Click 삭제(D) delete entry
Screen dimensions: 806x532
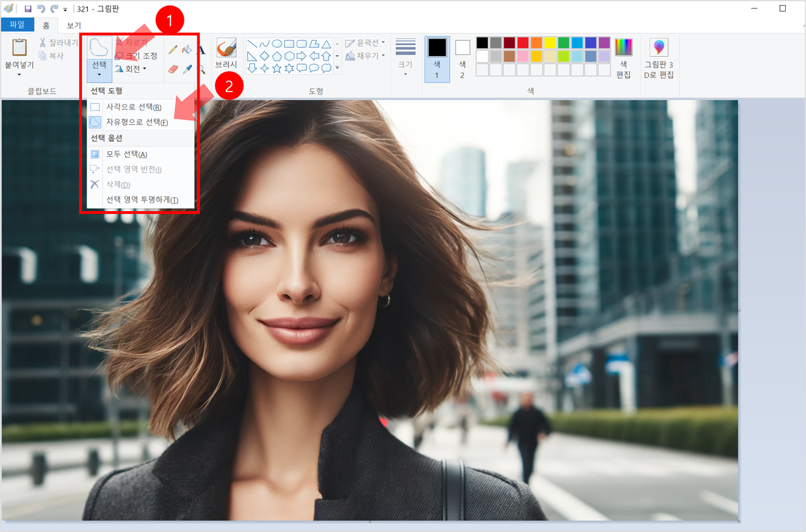coord(118,184)
